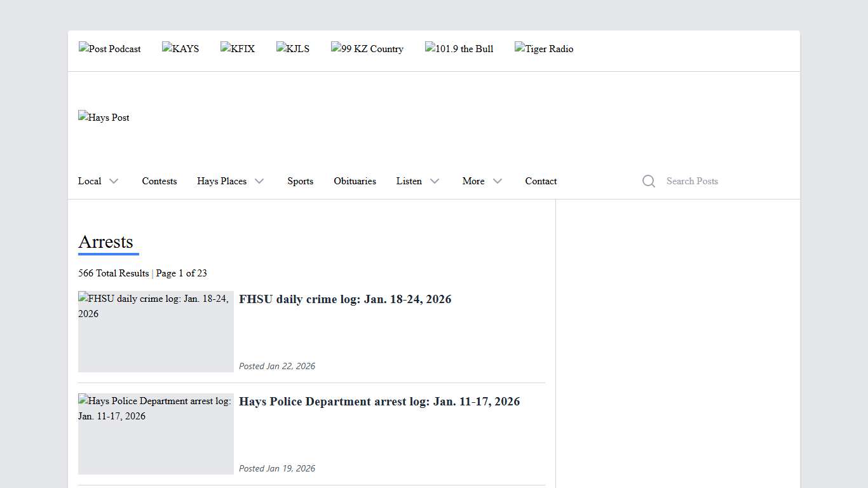Viewport: 868px width, 488px height.
Task: Click the Post Podcast logo icon
Action: (110, 49)
